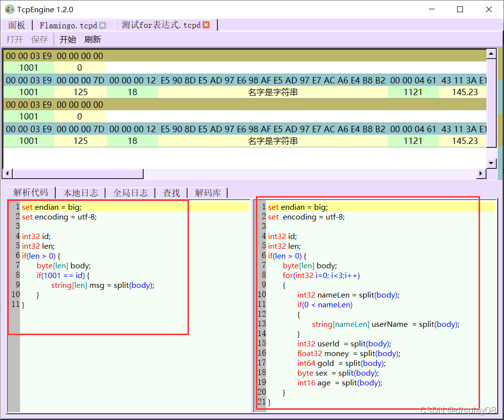Select the 测试for表达式.tcpd tab

click(161, 25)
